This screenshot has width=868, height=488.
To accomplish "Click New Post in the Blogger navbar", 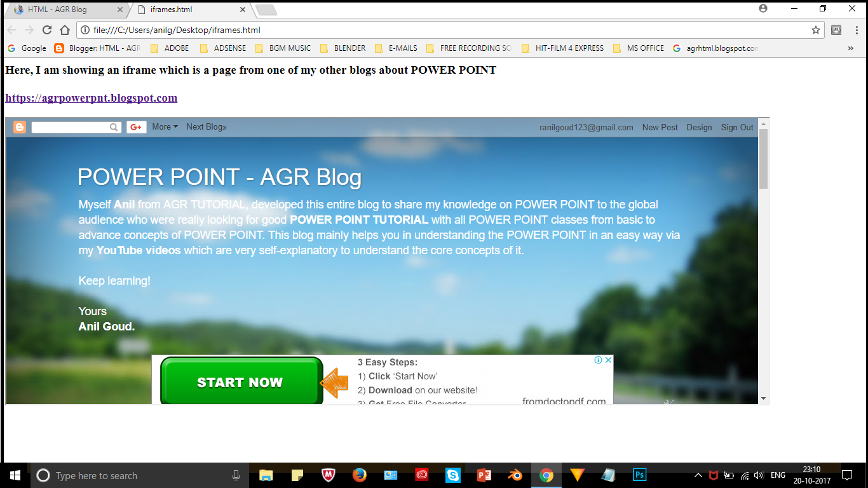I will pos(660,127).
